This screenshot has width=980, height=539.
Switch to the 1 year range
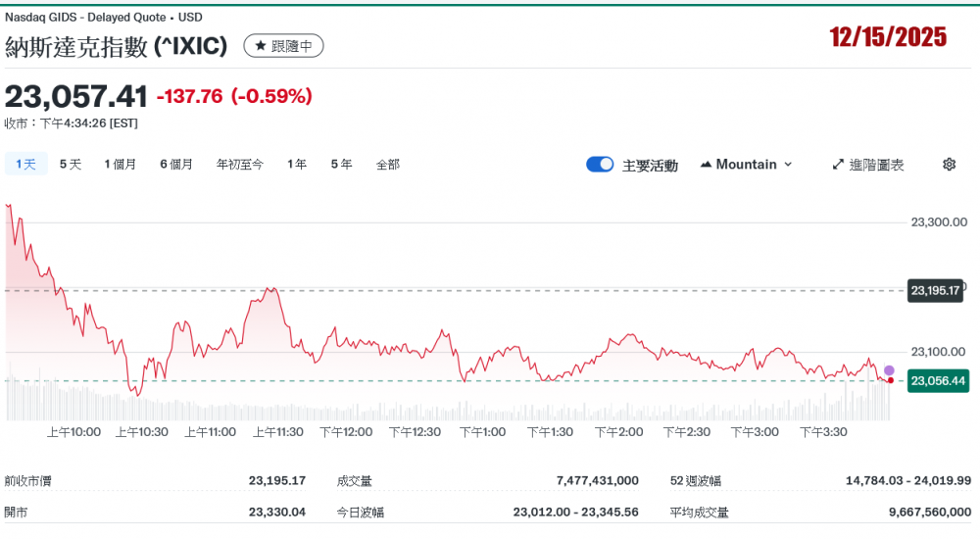pos(297,165)
